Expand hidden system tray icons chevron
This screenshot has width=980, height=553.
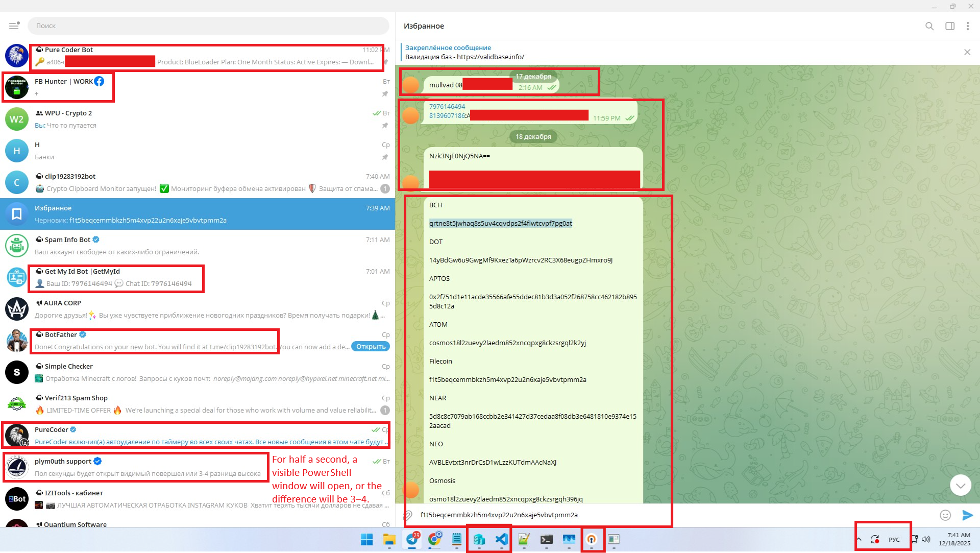[859, 539]
